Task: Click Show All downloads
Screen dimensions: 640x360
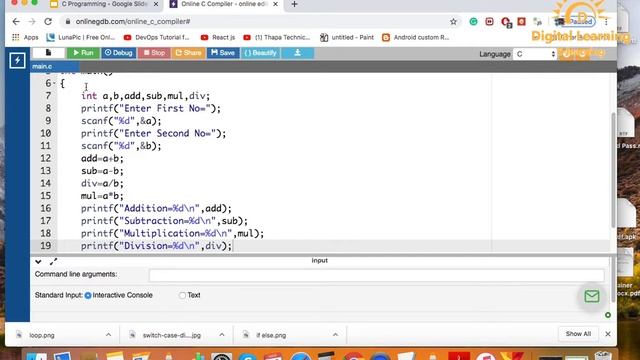Action: tap(578, 334)
